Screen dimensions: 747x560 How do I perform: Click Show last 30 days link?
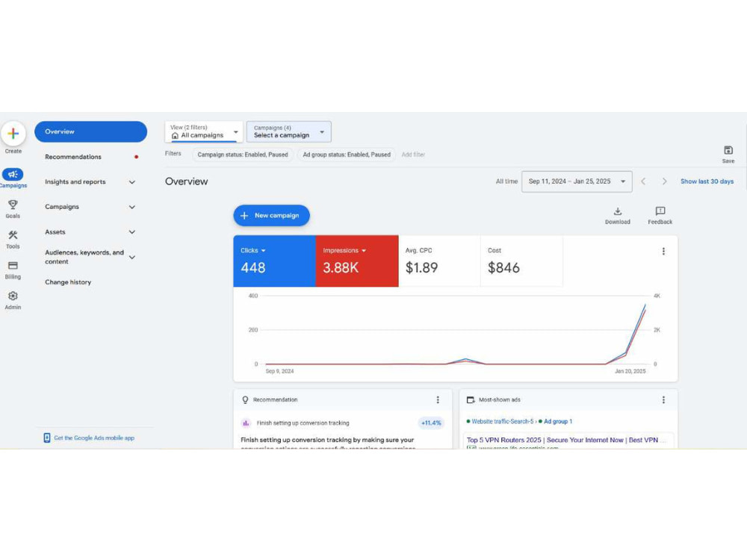pyautogui.click(x=707, y=181)
